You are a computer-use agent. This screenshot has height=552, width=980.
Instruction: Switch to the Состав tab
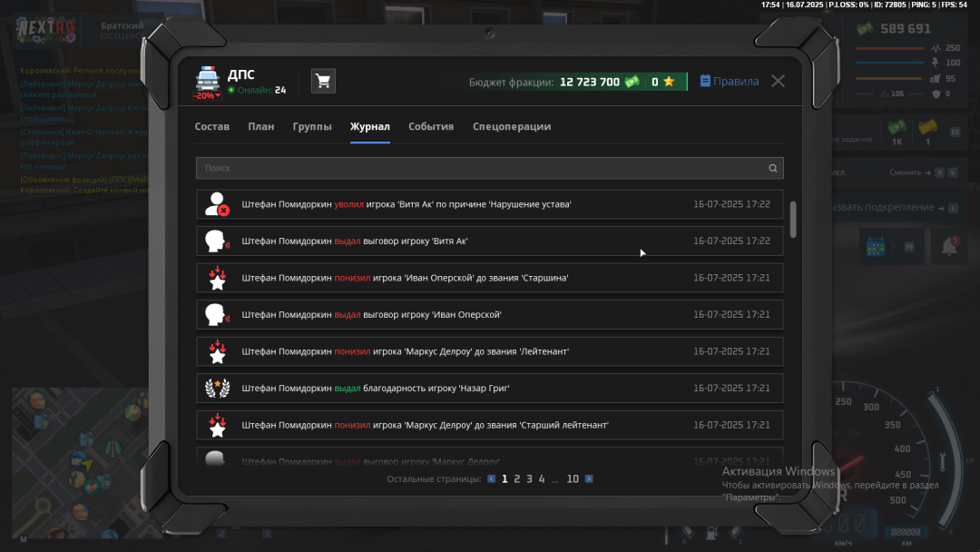coord(211,126)
